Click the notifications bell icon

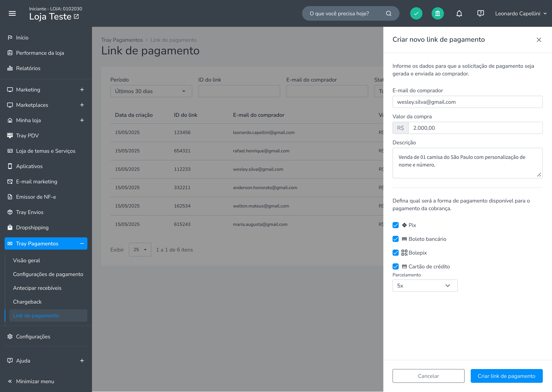pyautogui.click(x=459, y=13)
